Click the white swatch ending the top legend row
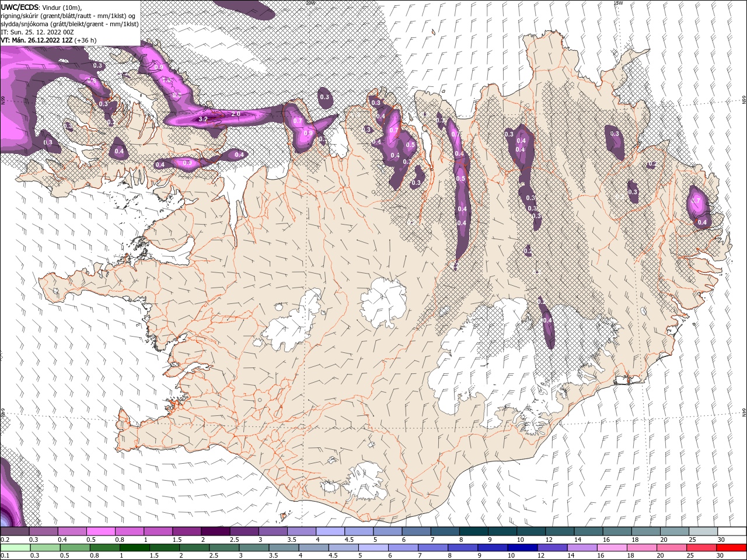 732,531
